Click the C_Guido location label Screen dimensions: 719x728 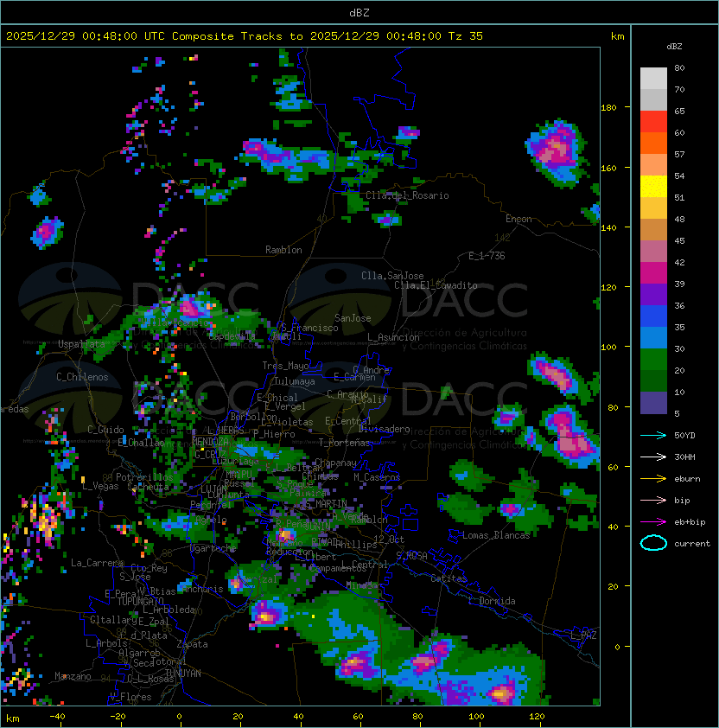pos(105,430)
